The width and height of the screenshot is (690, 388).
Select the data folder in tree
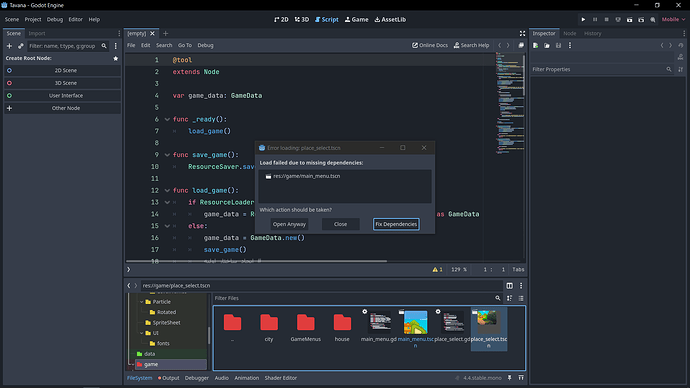pos(149,354)
